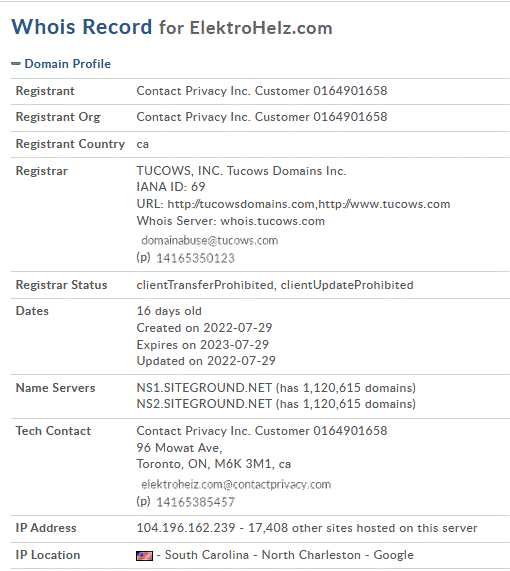This screenshot has height=571, width=510.
Task: Click the NS1.SITEGROUND.NET name server
Action: pos(204,388)
